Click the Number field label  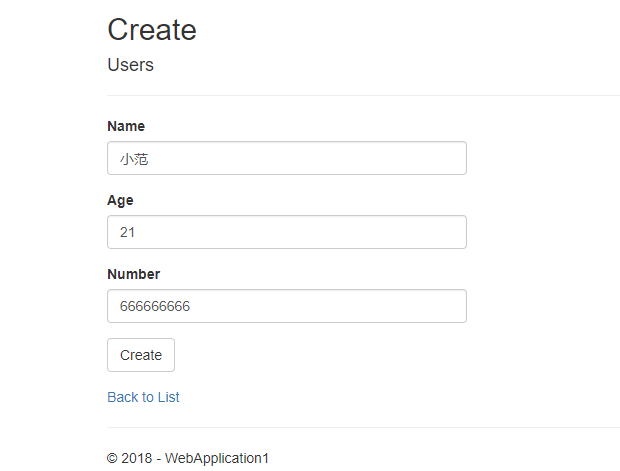click(x=133, y=274)
